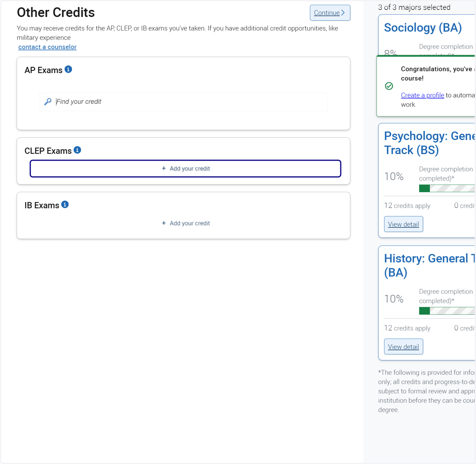This screenshot has width=476, height=464.
Task: Click the 10% value in Psychology card
Action: tap(394, 177)
